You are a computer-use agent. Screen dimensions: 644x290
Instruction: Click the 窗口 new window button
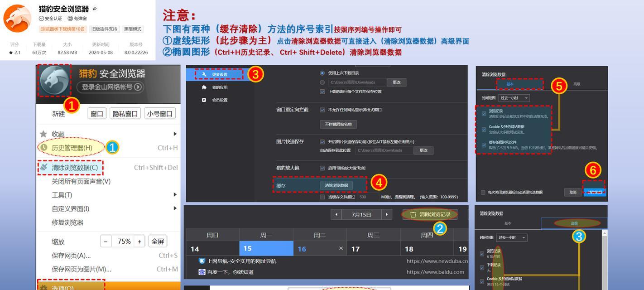(97, 114)
